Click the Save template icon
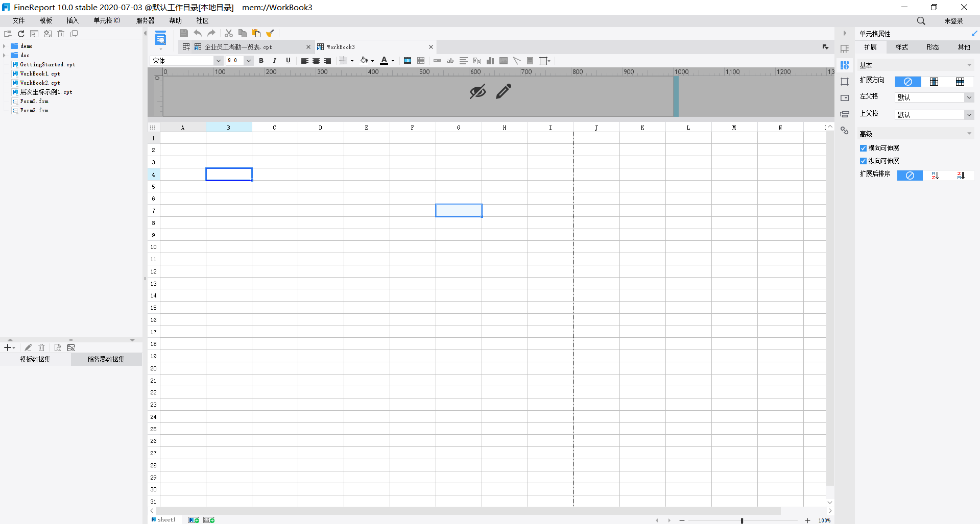This screenshot has width=980, height=524. 184,33
